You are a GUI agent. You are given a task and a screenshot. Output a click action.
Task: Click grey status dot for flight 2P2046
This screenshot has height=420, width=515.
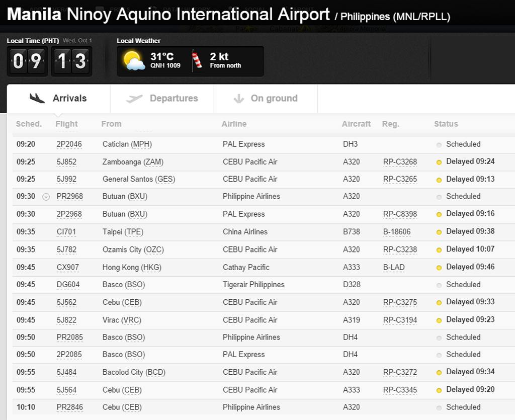pyautogui.click(x=439, y=144)
